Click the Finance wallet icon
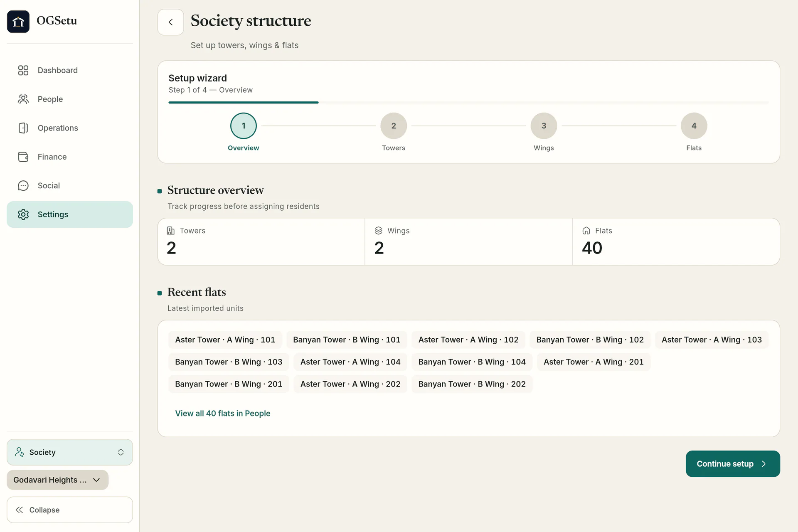This screenshot has width=798, height=532. 23,157
